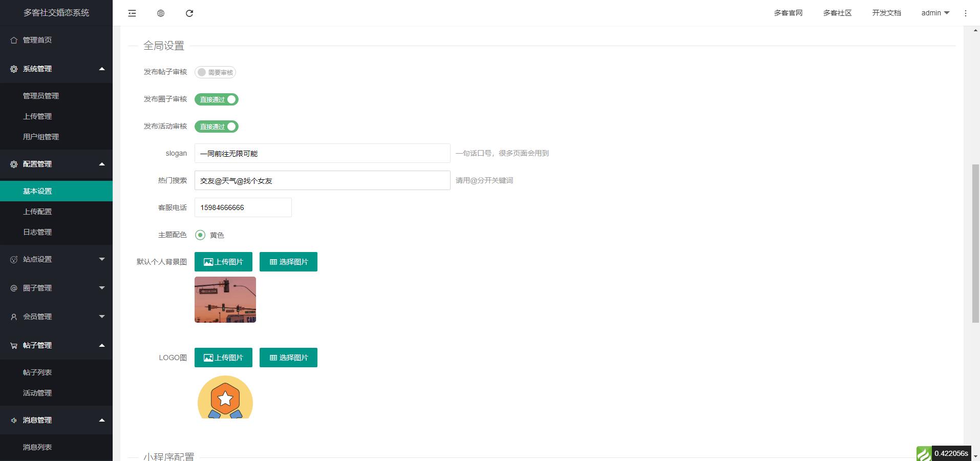
Task: Click the 会员管理 person icon
Action: [x=13, y=317]
